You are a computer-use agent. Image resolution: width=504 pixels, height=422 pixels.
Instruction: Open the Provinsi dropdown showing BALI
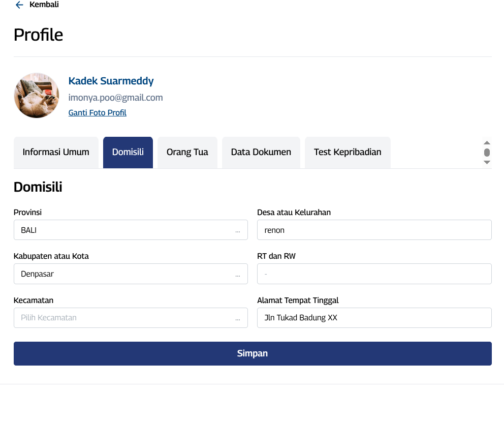(x=131, y=230)
